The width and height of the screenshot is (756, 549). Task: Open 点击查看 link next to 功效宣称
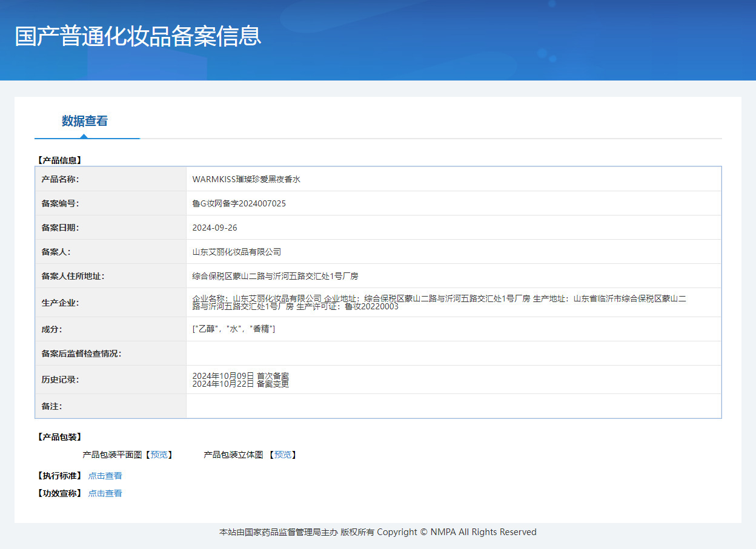pos(105,493)
